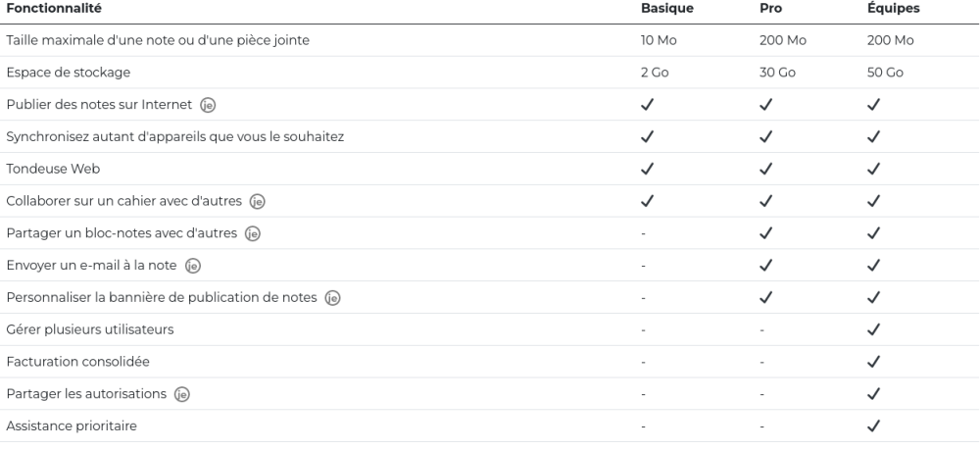Select the Basique column header

[x=666, y=9]
